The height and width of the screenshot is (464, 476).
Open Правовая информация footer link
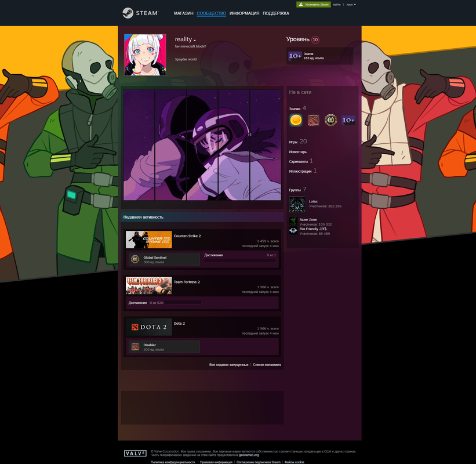pos(216,462)
